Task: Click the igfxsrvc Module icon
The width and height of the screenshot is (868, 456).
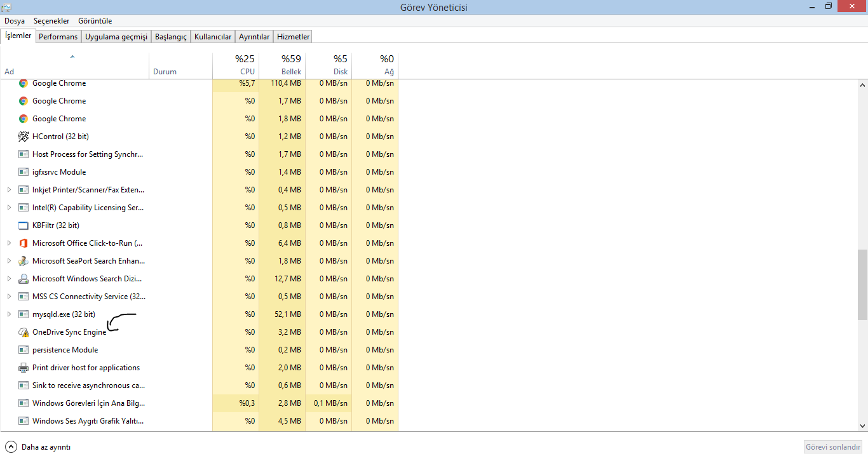Action: tap(24, 172)
